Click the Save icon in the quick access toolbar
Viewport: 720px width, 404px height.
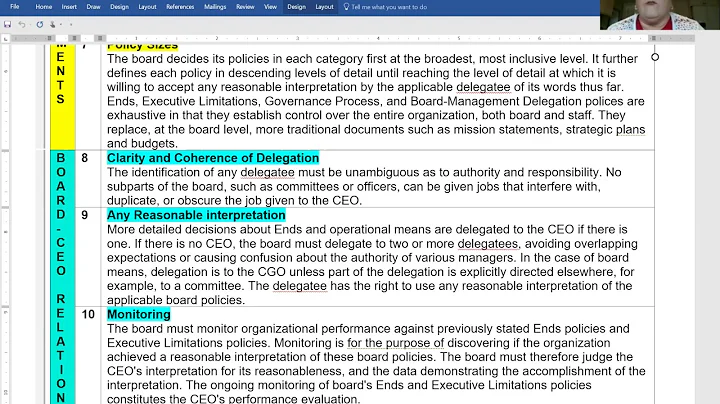pos(7,24)
